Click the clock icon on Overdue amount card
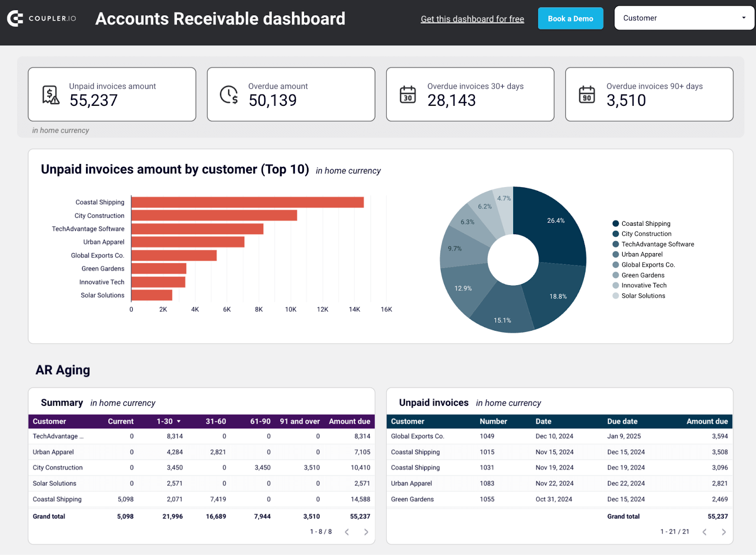 point(229,94)
